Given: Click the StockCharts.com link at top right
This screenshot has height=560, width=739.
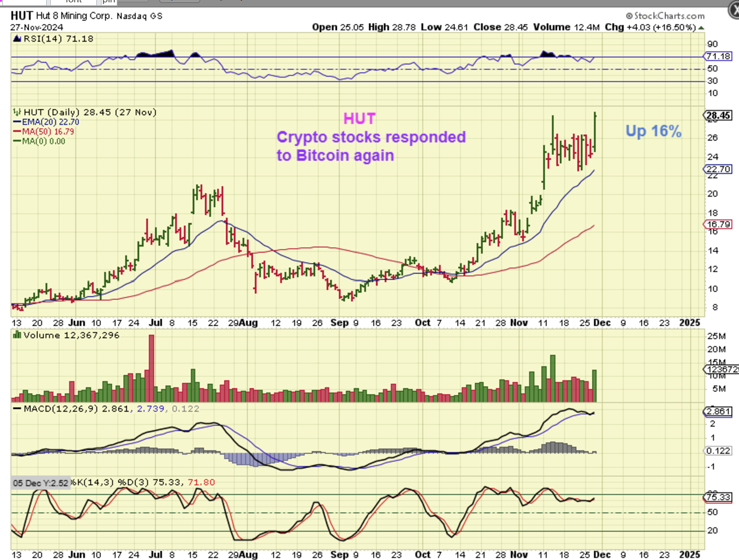Looking at the screenshot, I should click(665, 16).
